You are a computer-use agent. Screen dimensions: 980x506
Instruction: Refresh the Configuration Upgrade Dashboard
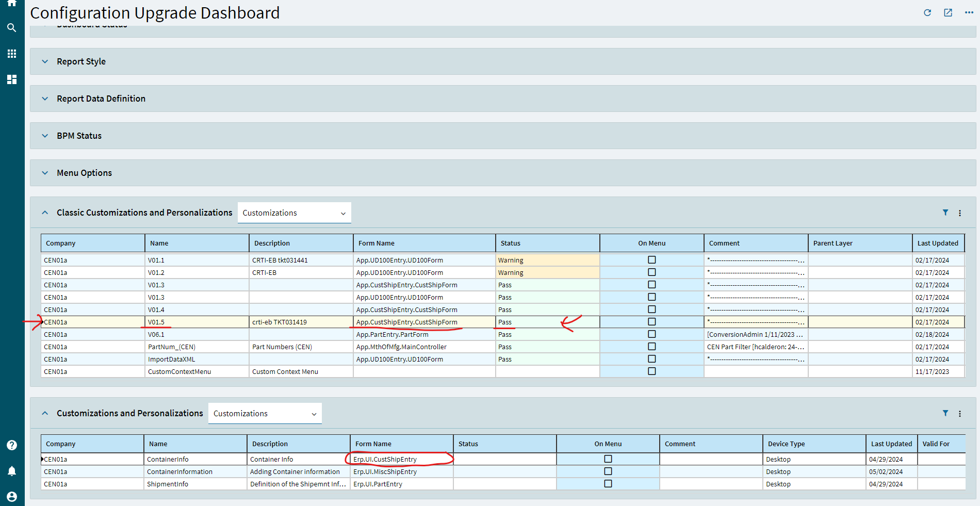click(x=927, y=13)
